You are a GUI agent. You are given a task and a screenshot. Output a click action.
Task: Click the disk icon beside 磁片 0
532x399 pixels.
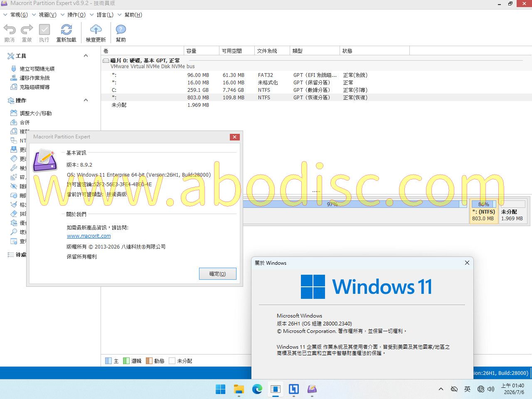[x=106, y=61]
